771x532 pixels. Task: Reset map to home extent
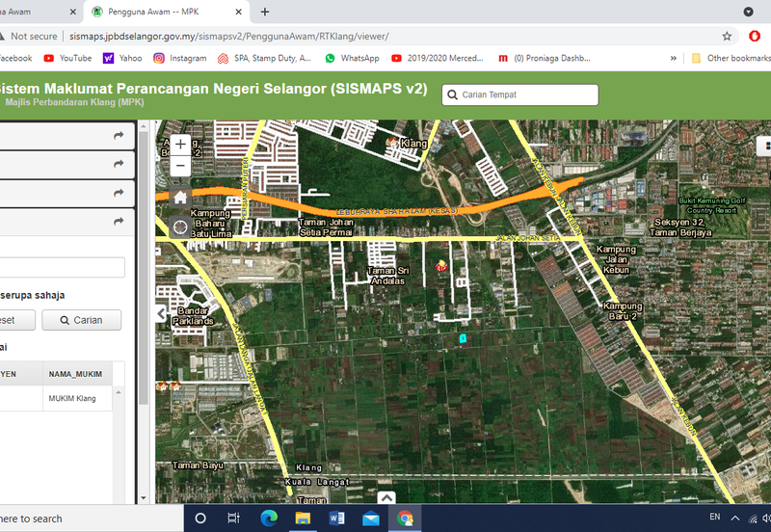pyautogui.click(x=180, y=198)
